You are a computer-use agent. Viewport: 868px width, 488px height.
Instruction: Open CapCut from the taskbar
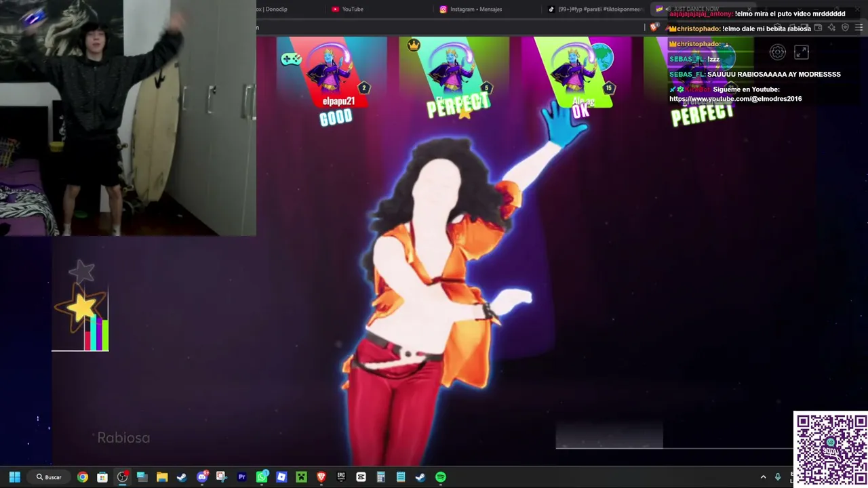point(361,477)
